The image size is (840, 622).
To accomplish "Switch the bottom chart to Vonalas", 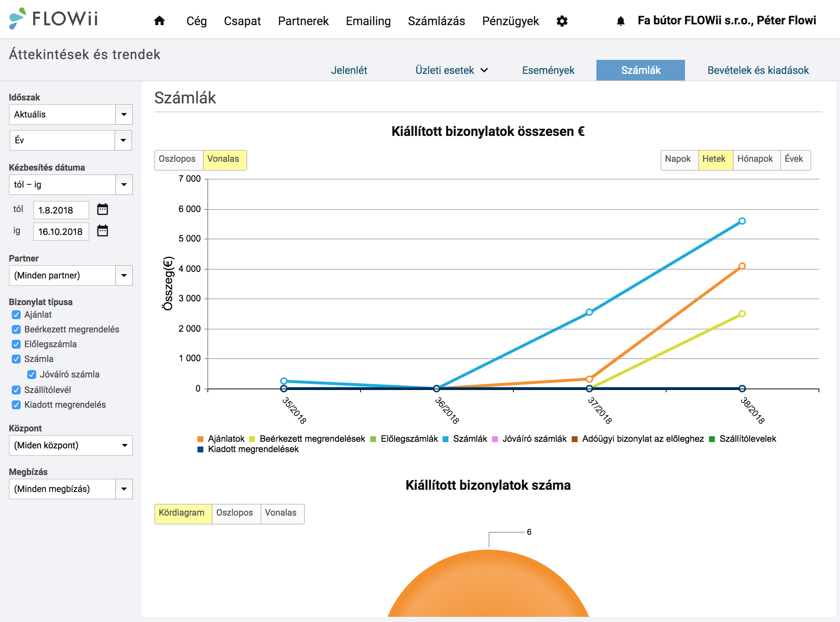I will [282, 514].
